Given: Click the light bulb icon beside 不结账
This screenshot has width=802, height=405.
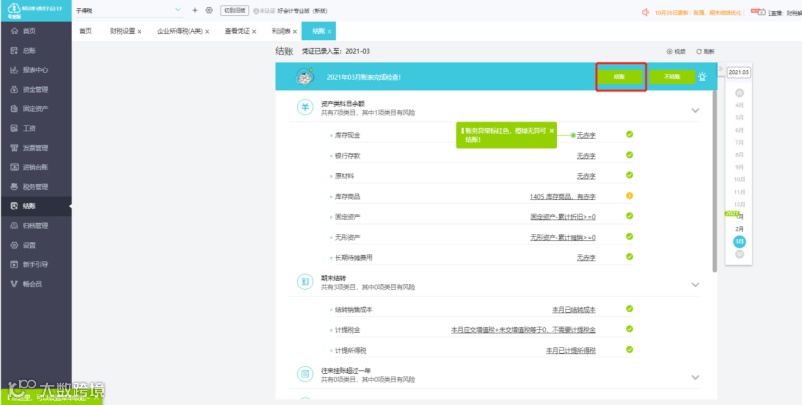Looking at the screenshot, I should click(703, 77).
